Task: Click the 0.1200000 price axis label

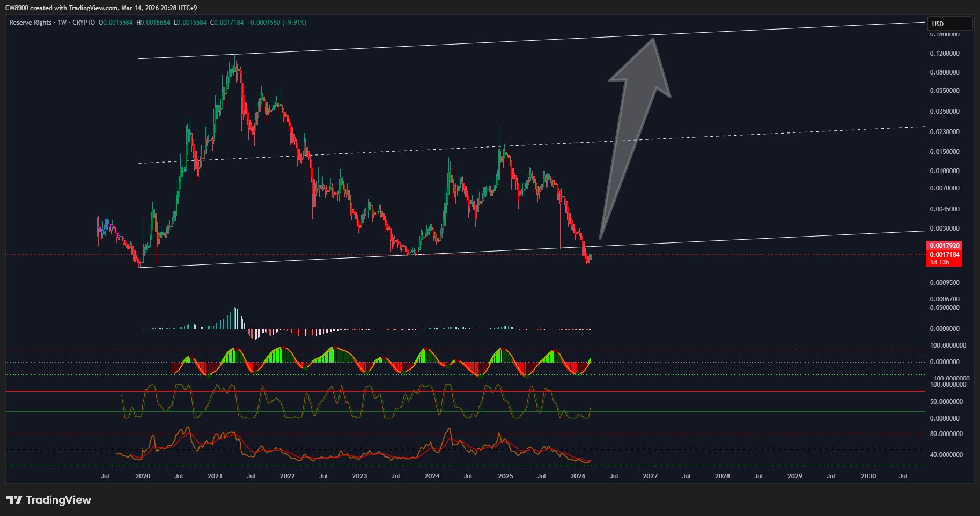Action: point(945,54)
